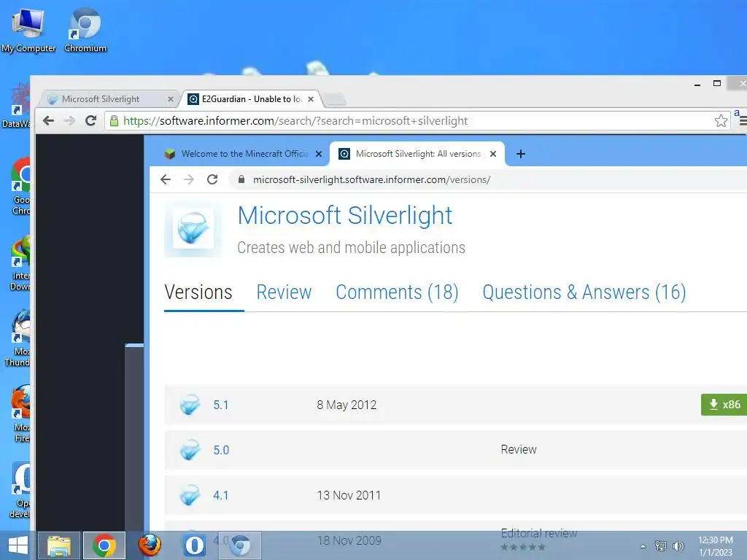Open the Questions & Answers (16) tab

(x=584, y=292)
